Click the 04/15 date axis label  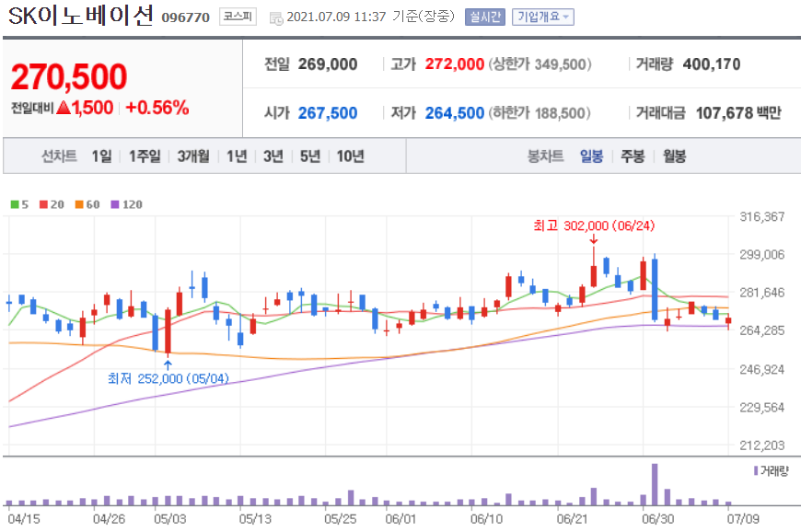tap(24, 519)
